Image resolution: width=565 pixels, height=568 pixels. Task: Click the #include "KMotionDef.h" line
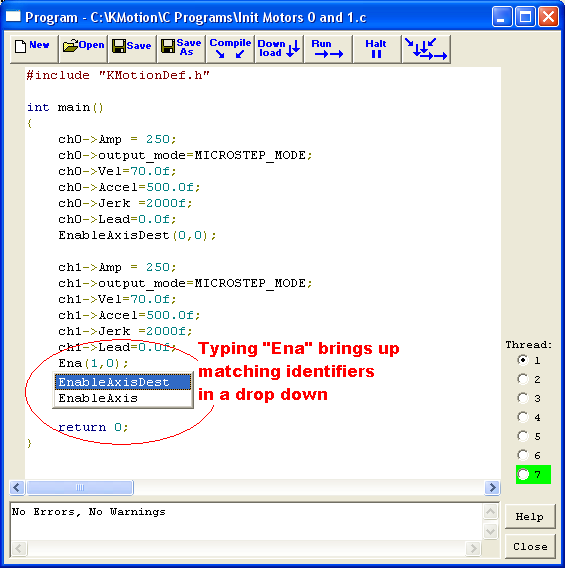118,75
